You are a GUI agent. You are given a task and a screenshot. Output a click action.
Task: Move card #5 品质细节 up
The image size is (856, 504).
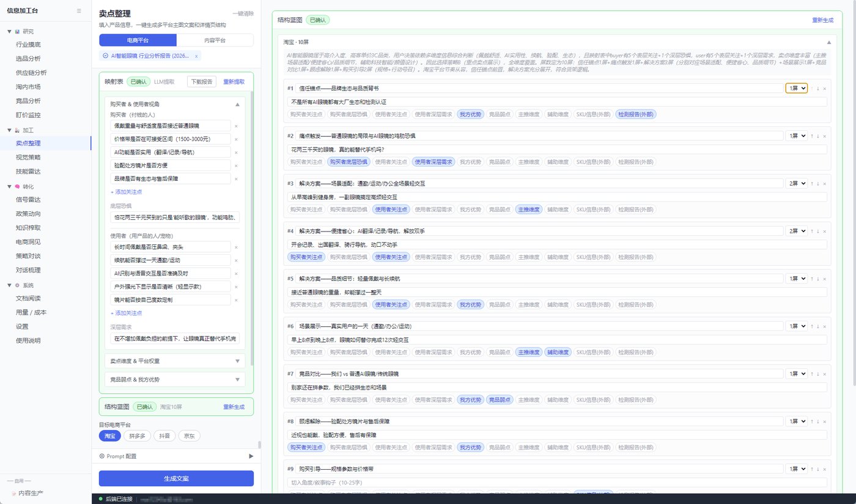click(812, 279)
